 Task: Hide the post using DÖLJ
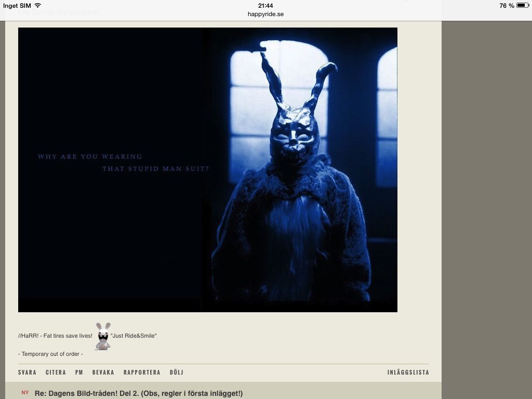[177, 372]
